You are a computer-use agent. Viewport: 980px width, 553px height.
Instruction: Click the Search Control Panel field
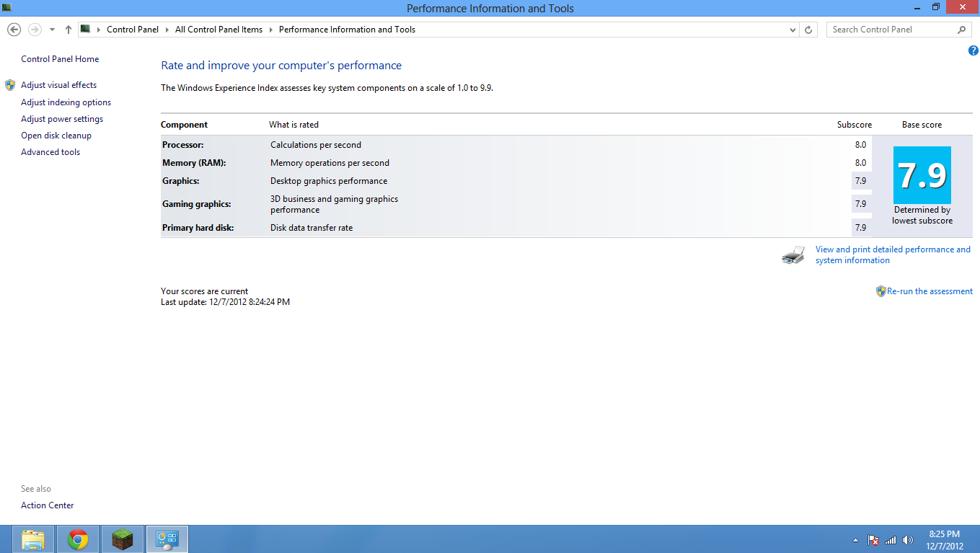891,30
